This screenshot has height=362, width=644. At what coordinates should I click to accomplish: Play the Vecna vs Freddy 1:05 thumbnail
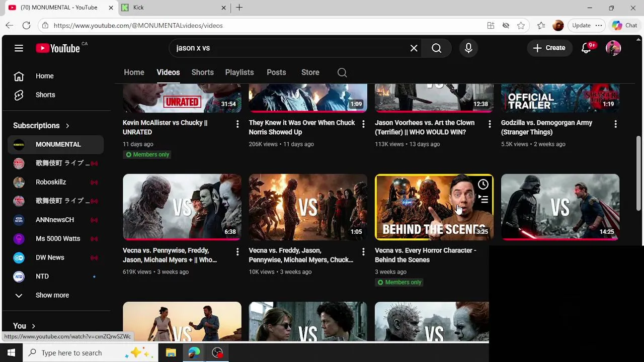coord(308,207)
